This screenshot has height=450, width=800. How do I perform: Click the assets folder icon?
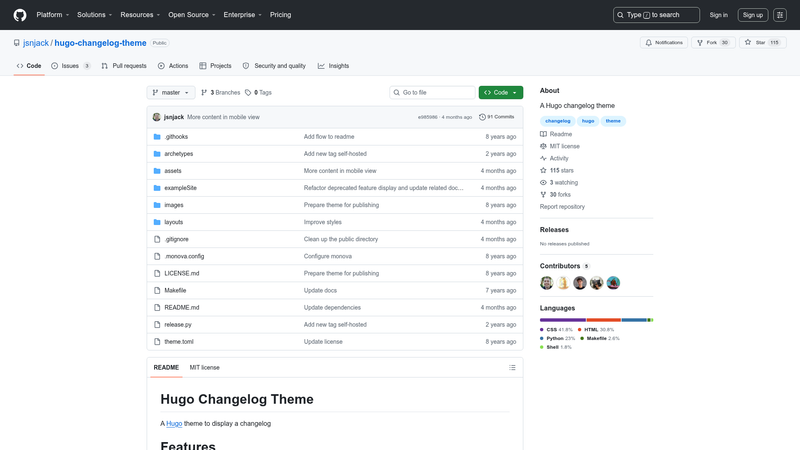(157, 171)
